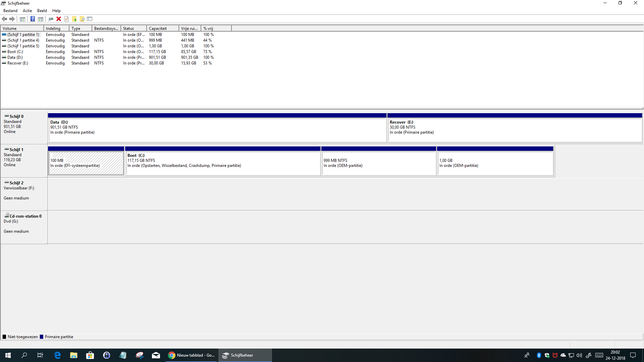
Task: Click the checklist settings toolbar icon
Action: [x=90, y=19]
